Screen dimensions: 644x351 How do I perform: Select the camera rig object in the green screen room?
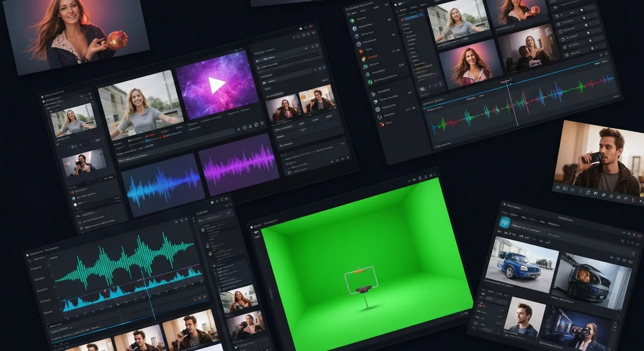pyautogui.click(x=362, y=287)
